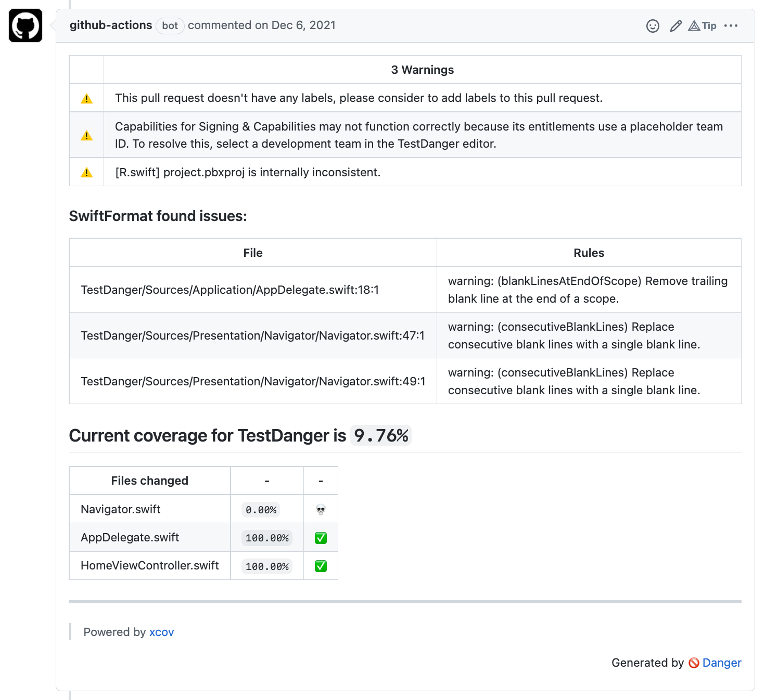Viewport: 765px width, 700px height.
Task: Click the 0.00% coverage for Navigator.swift
Action: click(x=261, y=510)
